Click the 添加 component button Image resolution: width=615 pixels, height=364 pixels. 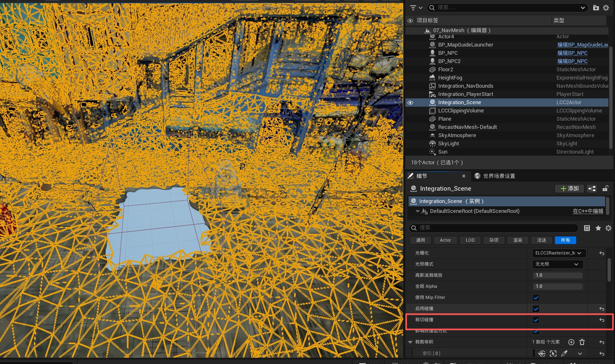[x=569, y=189]
